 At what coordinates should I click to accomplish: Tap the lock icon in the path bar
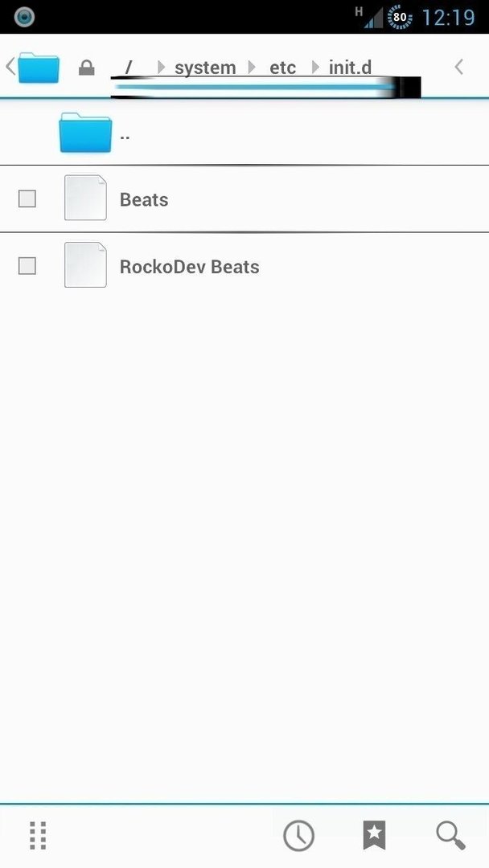coord(86,68)
